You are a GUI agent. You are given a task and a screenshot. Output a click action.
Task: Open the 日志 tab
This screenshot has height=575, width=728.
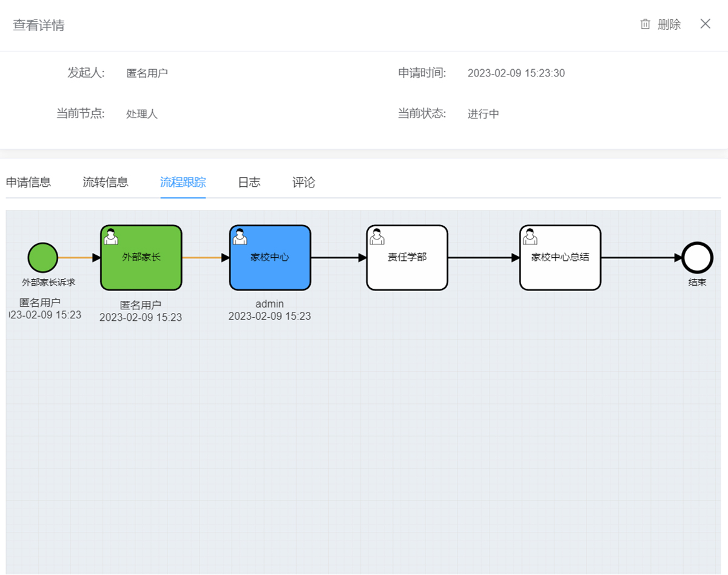[249, 182]
